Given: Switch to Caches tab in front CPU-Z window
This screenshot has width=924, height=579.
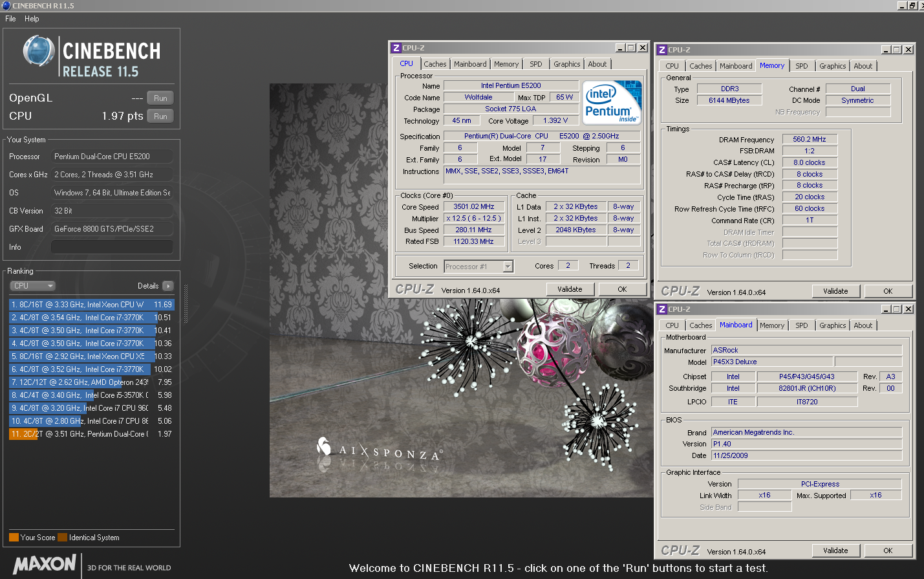Looking at the screenshot, I should click(435, 64).
